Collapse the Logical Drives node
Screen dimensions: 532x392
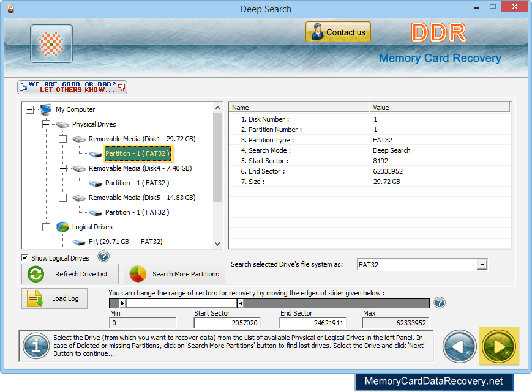[46, 227]
